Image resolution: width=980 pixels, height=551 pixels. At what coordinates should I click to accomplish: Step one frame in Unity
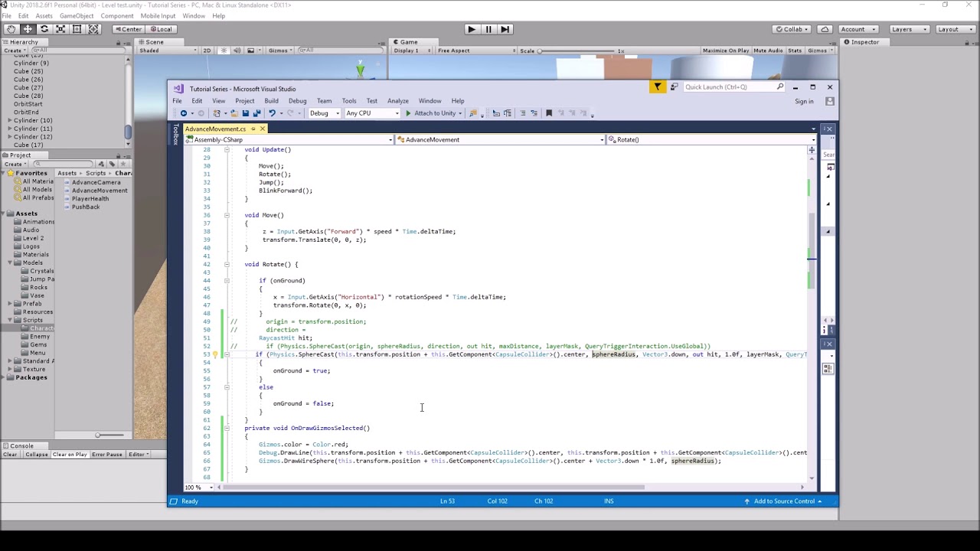click(505, 29)
